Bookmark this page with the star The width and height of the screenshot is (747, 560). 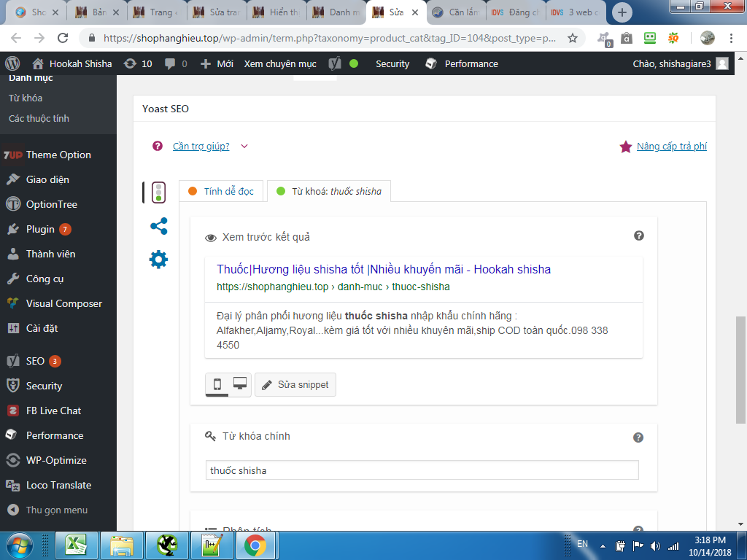[572, 38]
